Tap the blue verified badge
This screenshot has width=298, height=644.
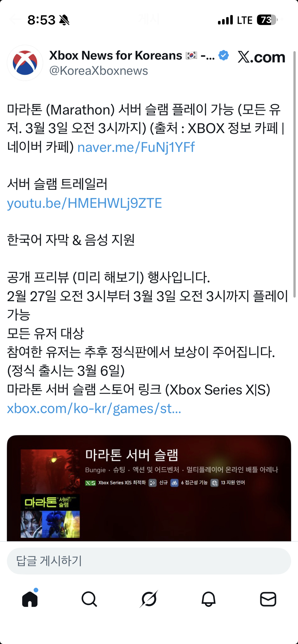(x=223, y=55)
